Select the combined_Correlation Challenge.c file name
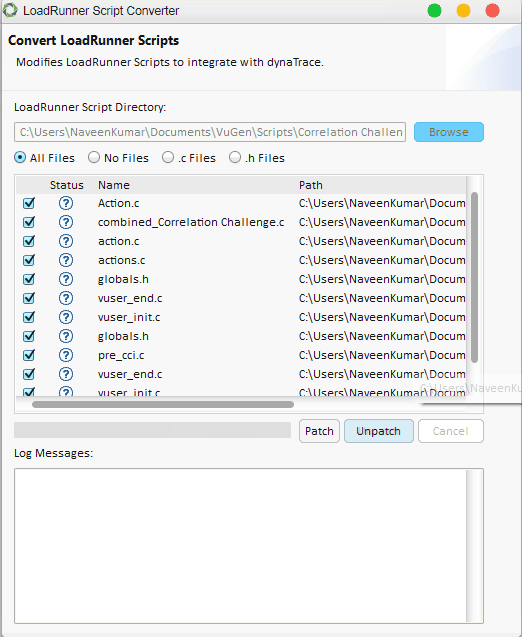Screen dimensions: 522x637 point(191,222)
